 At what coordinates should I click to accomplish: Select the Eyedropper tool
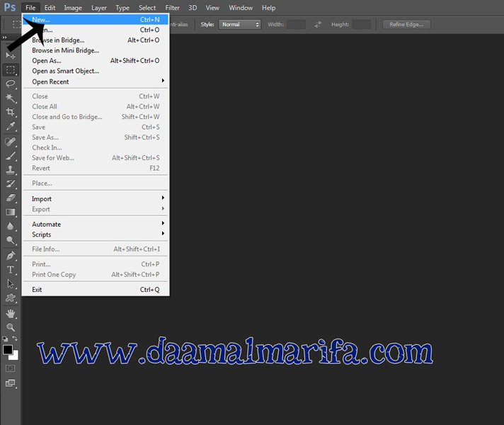tap(11, 127)
